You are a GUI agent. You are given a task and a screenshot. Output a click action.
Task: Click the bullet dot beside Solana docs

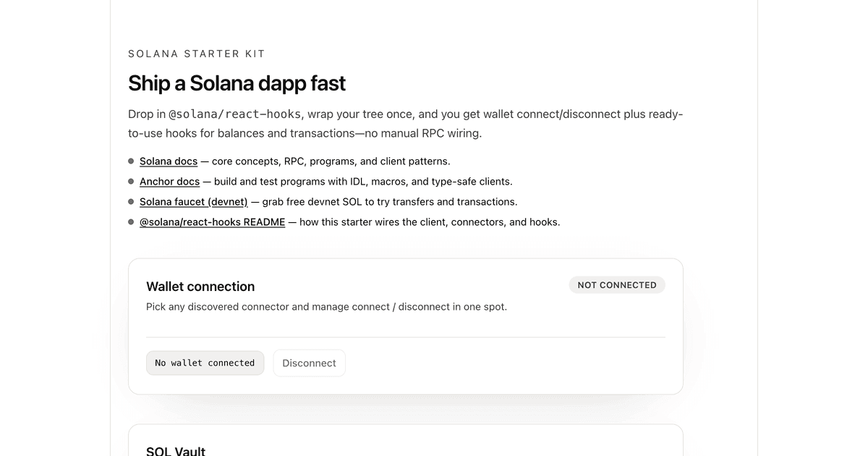[x=131, y=161]
